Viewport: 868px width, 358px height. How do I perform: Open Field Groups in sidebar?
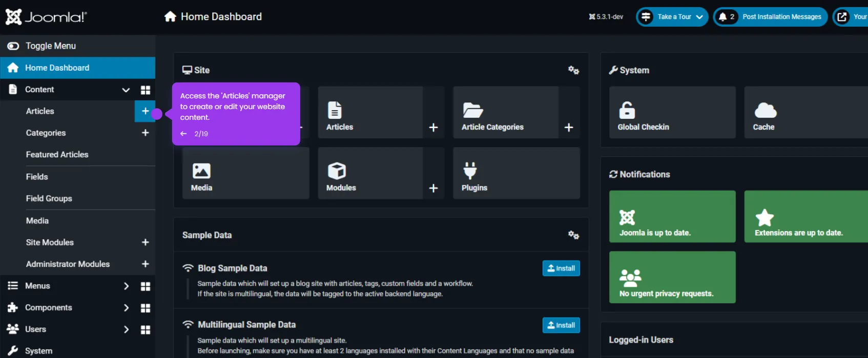click(x=49, y=198)
